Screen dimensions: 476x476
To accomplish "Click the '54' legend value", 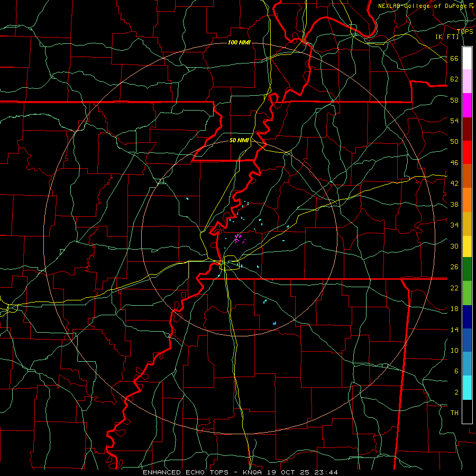I will click(x=454, y=121).
